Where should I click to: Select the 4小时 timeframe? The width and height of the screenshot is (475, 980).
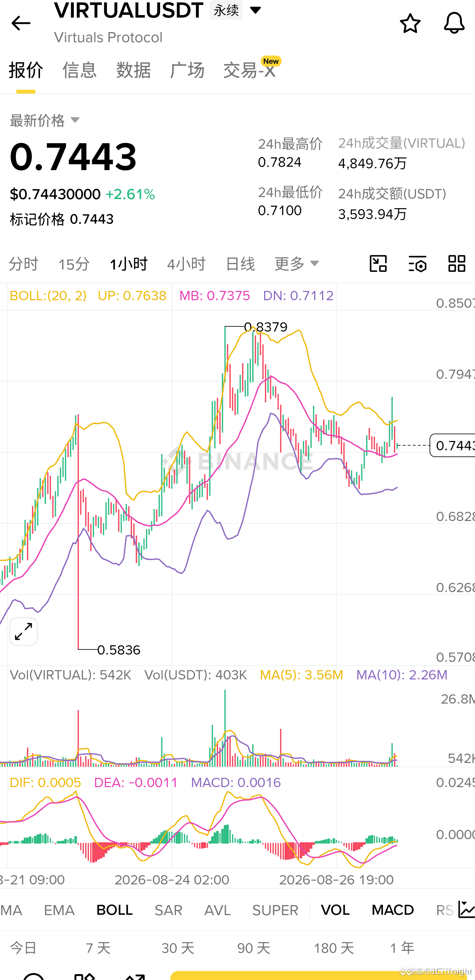point(186,263)
